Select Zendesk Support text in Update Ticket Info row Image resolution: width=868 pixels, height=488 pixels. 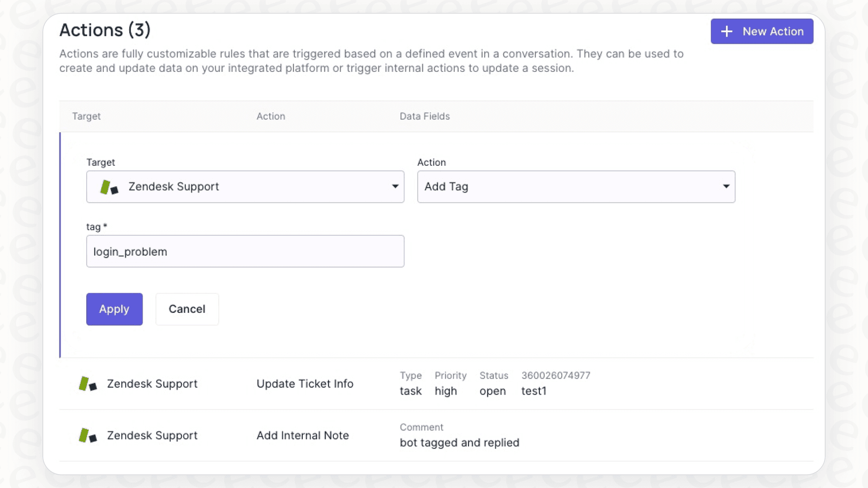click(152, 384)
